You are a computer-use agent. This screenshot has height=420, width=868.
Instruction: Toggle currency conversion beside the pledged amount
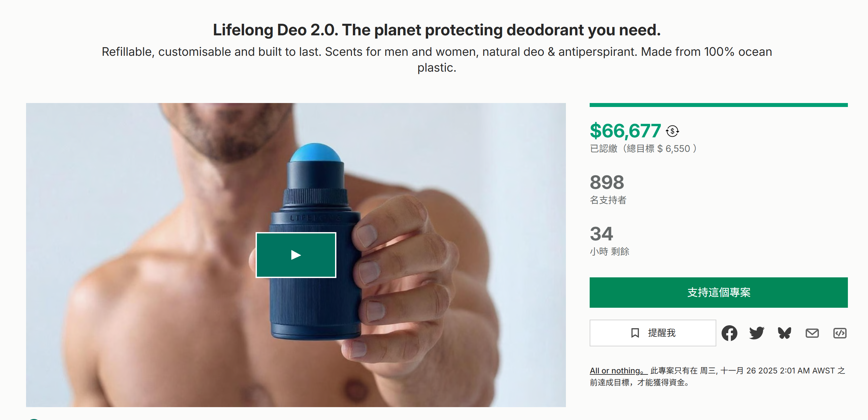click(672, 131)
